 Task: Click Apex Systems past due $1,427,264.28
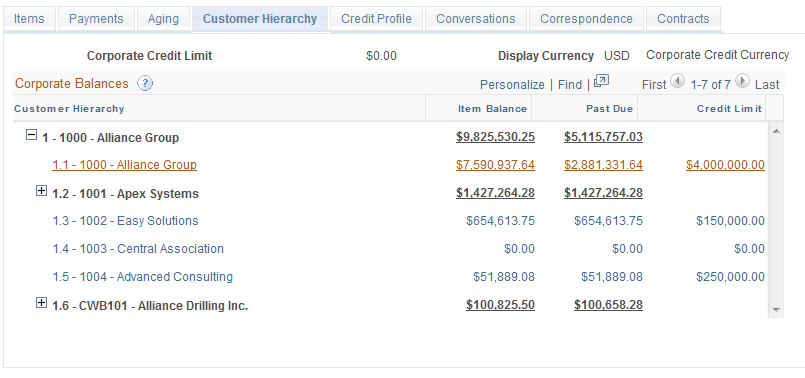(x=603, y=193)
